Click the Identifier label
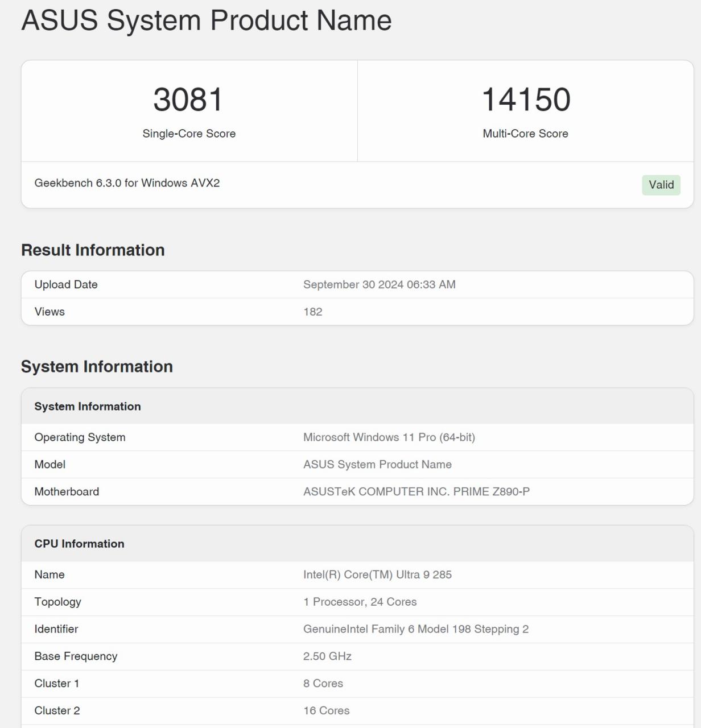 tap(56, 629)
